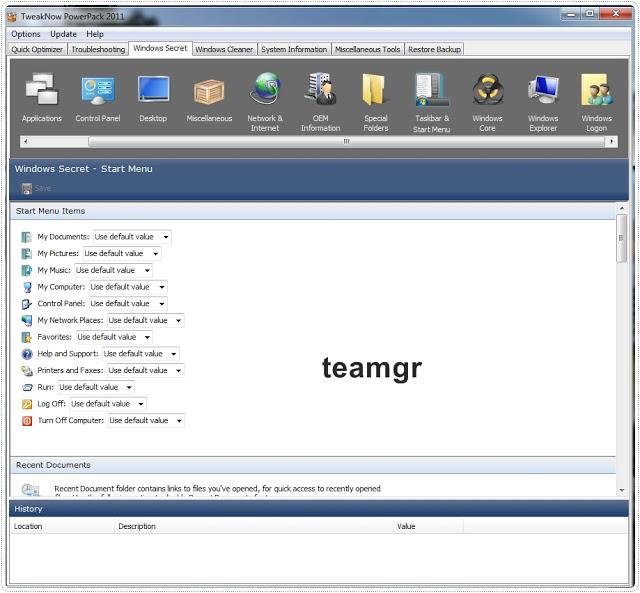Viewport: 640px width, 593px height.
Task: Open the Update menu
Action: pyautogui.click(x=63, y=34)
